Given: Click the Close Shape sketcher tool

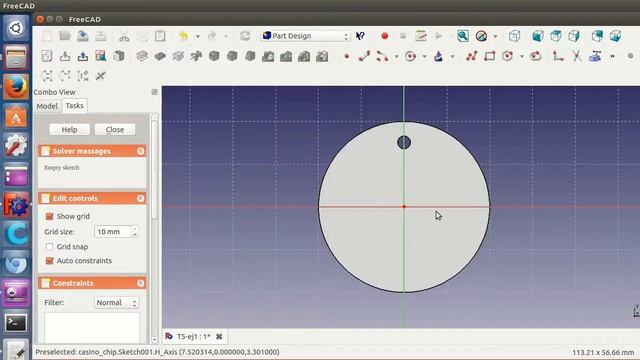Looking at the screenshot, I should point(47,76).
